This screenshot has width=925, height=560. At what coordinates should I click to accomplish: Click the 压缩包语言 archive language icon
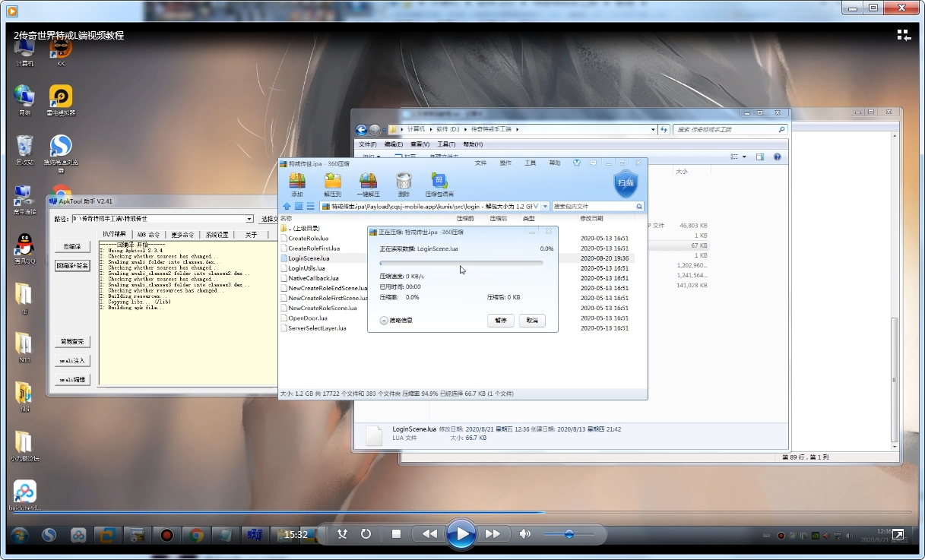pyautogui.click(x=439, y=183)
